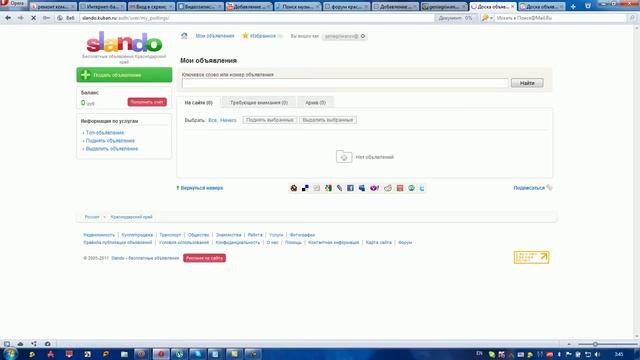Click the browser Forward arrow
Screen dimensions: 640x360
20,18
